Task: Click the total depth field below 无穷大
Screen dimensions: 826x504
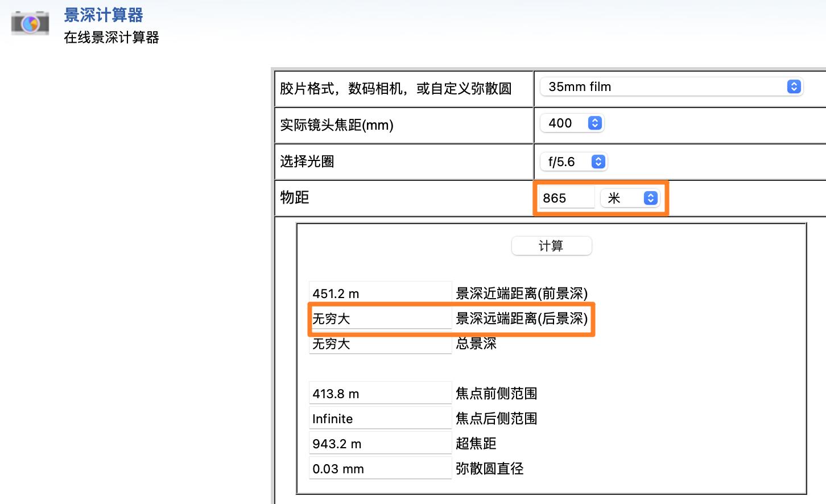Action: click(x=380, y=343)
